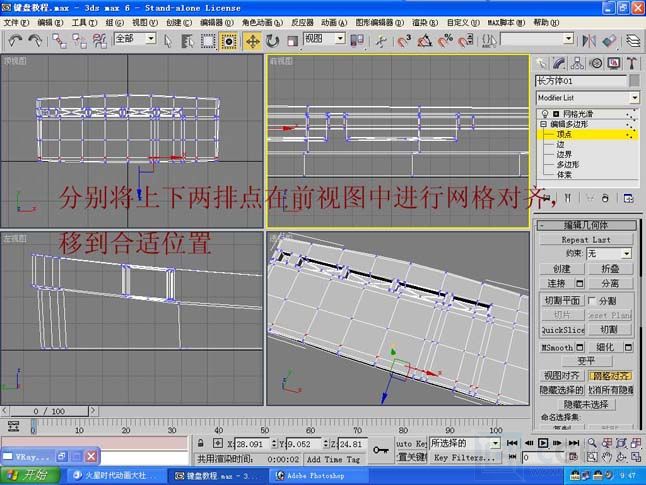The width and height of the screenshot is (646, 485).
Task: Activate the Select and Scale tool
Action: [292, 41]
